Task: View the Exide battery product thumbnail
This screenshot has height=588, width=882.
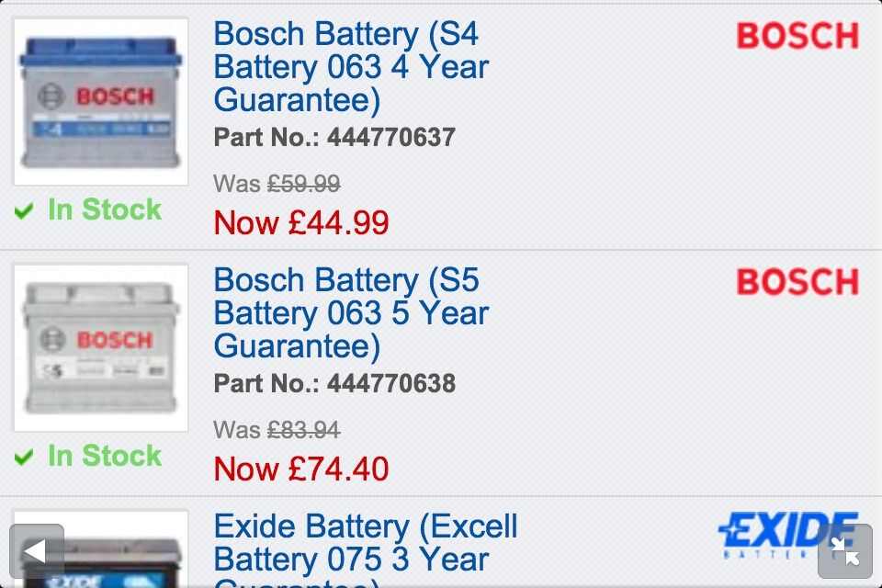Action: point(101,553)
